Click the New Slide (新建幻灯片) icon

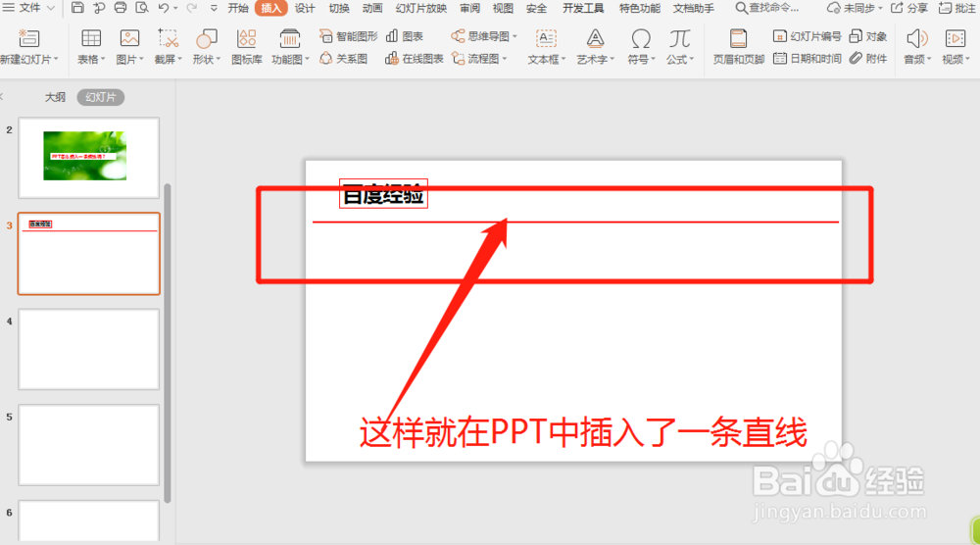28,39
